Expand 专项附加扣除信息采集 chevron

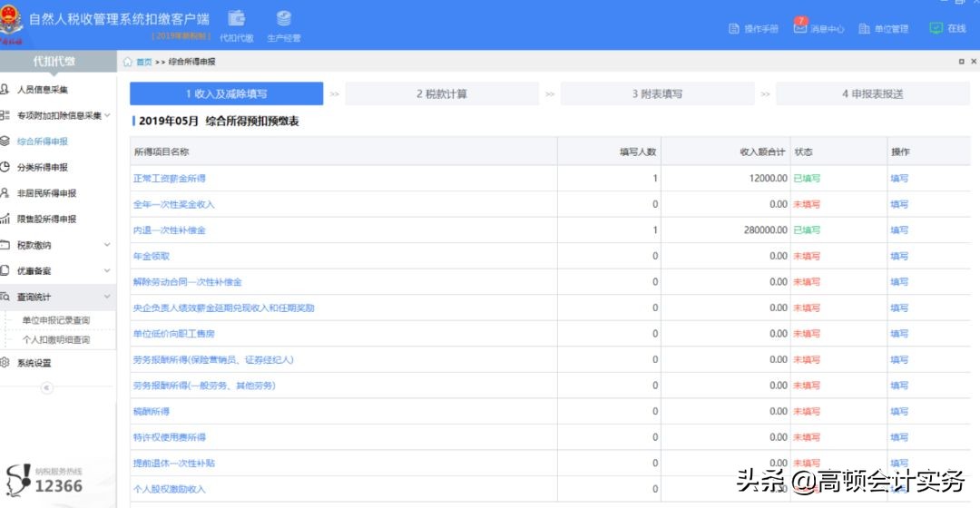coord(107,115)
